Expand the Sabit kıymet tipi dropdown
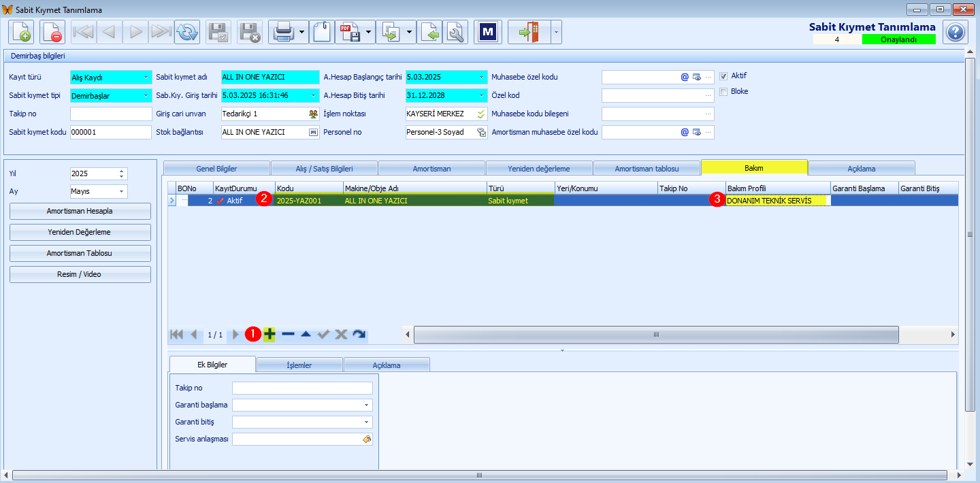The image size is (980, 483). [x=146, y=95]
